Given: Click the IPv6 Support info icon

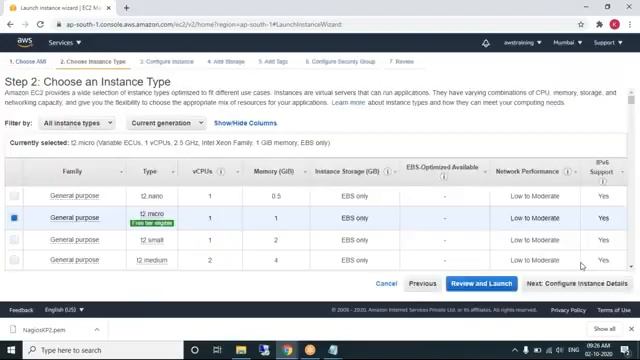Looking at the screenshot, I should (603, 181).
